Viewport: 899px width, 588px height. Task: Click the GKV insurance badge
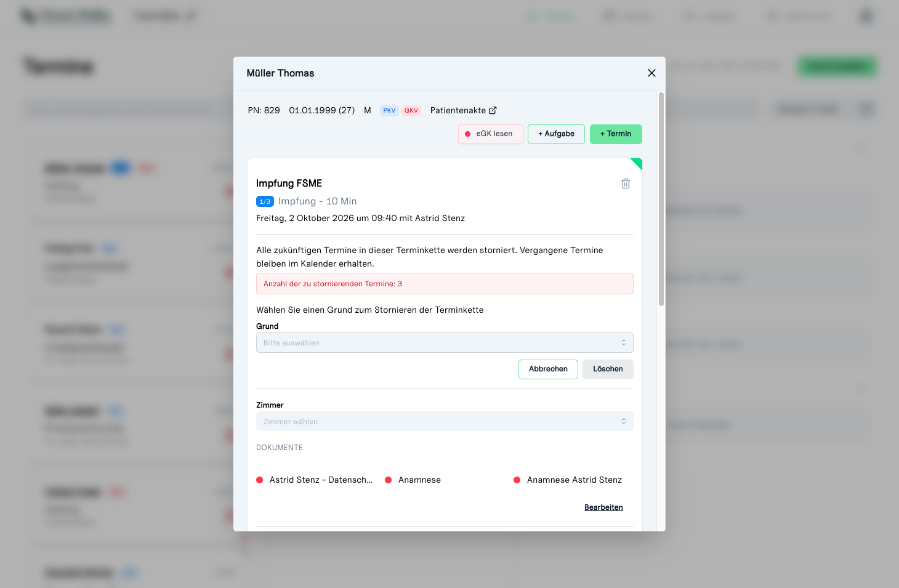(x=411, y=111)
